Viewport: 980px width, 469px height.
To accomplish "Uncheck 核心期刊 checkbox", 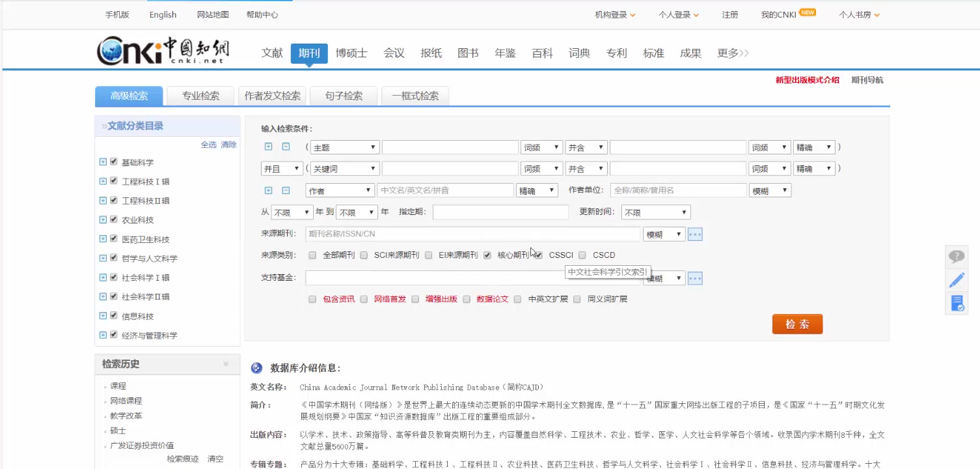I will point(487,255).
